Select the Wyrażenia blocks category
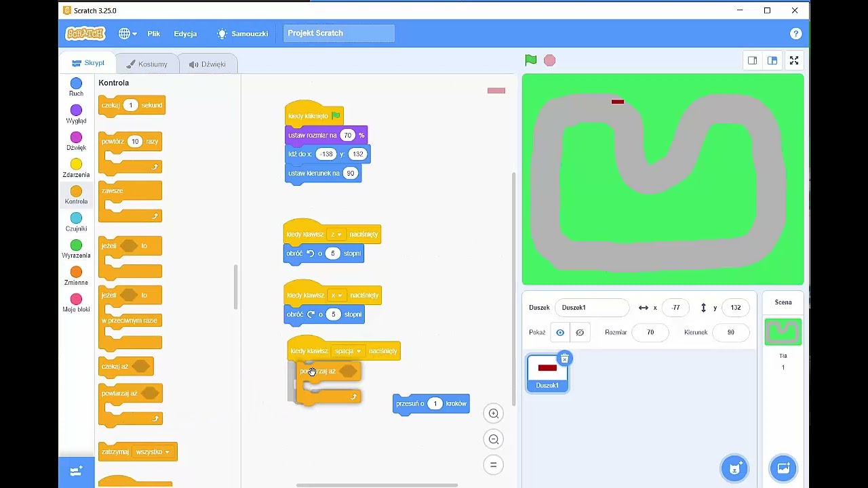This screenshot has height=488, width=868. click(76, 249)
